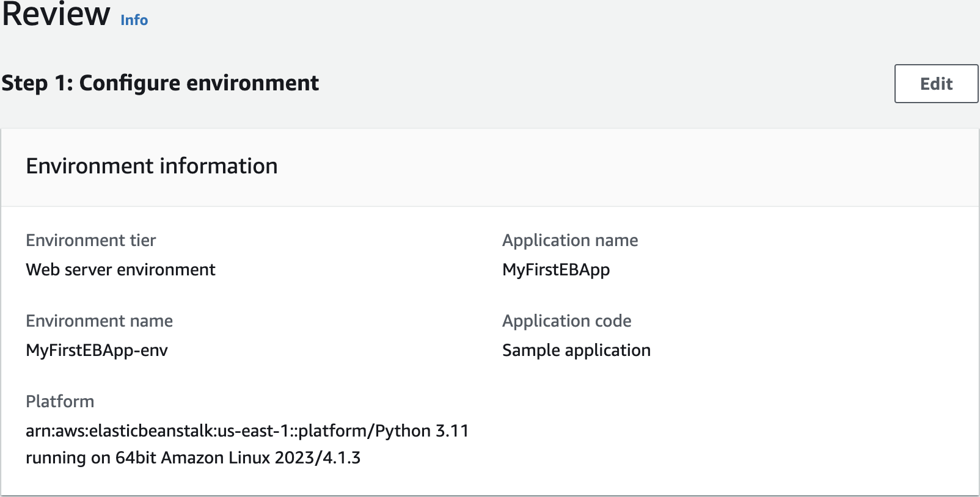The height and width of the screenshot is (497, 980).
Task: Click the Edit button for Step 1
Action: click(x=936, y=84)
